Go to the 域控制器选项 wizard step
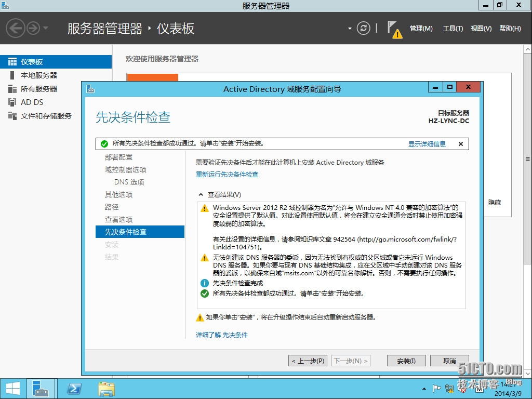This screenshot has height=399, width=532. click(126, 170)
